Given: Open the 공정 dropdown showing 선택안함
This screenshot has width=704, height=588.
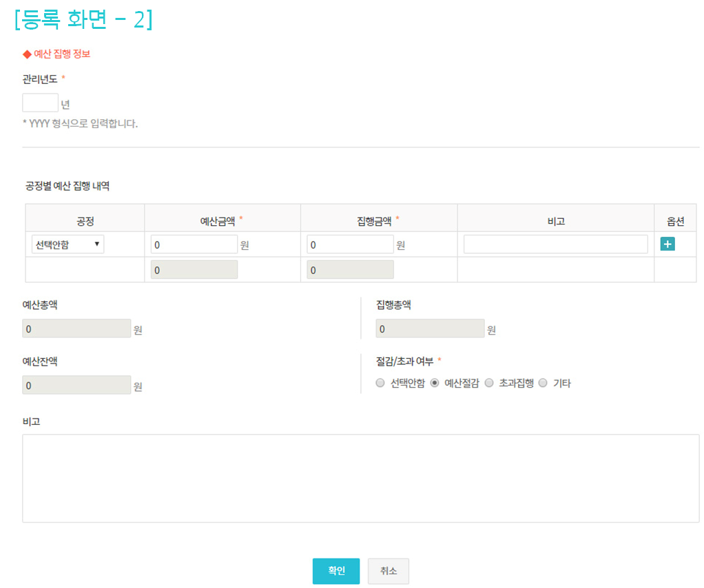Looking at the screenshot, I should [68, 244].
